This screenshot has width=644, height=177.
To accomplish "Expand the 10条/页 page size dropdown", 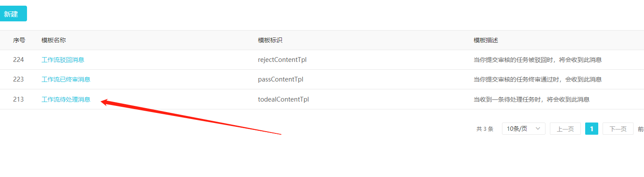I will click(523, 129).
